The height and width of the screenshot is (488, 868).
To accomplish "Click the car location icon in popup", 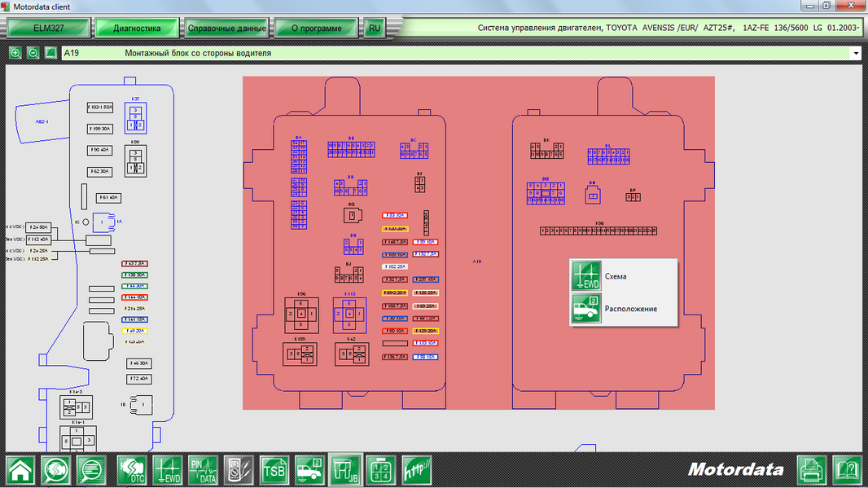I will click(x=585, y=309).
